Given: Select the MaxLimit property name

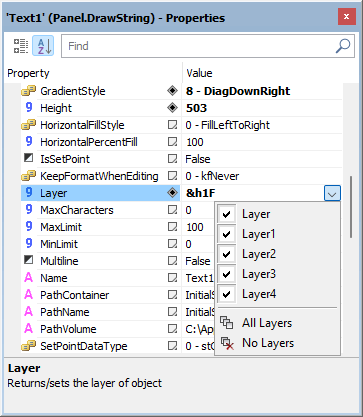Looking at the screenshot, I should (x=61, y=227).
